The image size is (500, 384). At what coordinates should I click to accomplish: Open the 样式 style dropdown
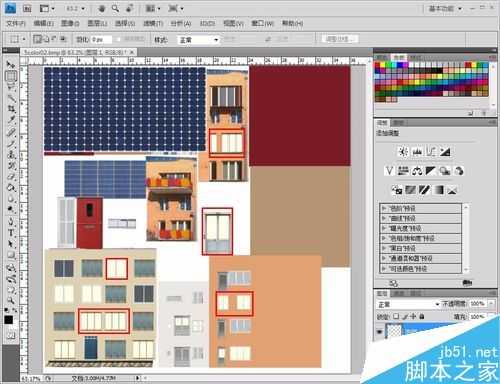[198, 40]
